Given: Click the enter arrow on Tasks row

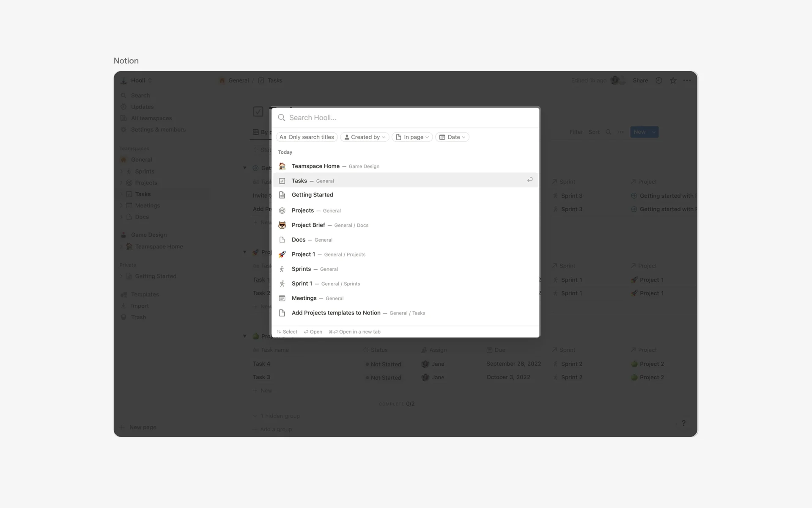Looking at the screenshot, I should click(530, 180).
